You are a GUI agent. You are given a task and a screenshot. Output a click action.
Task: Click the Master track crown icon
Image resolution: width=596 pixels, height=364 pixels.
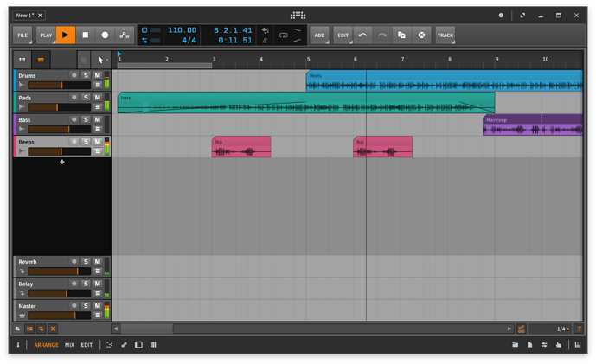point(22,316)
